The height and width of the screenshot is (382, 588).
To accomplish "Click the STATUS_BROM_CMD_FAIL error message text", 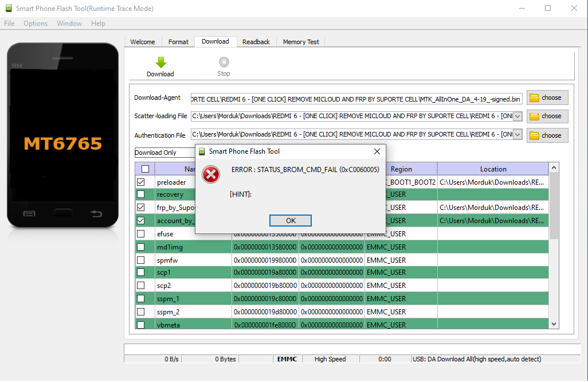I will pos(305,170).
